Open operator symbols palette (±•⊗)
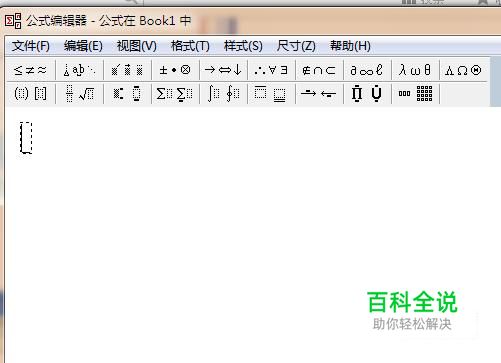The image size is (501, 363). click(x=175, y=70)
